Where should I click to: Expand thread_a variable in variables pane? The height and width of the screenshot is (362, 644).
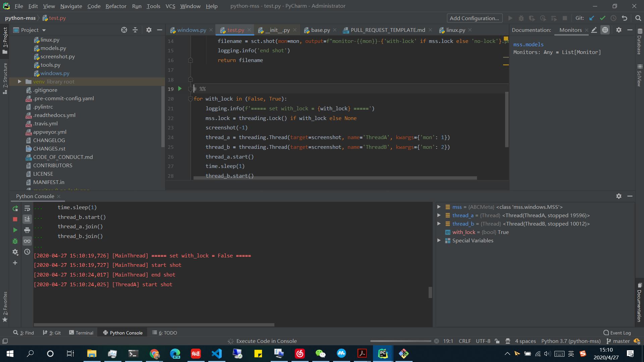pyautogui.click(x=439, y=215)
